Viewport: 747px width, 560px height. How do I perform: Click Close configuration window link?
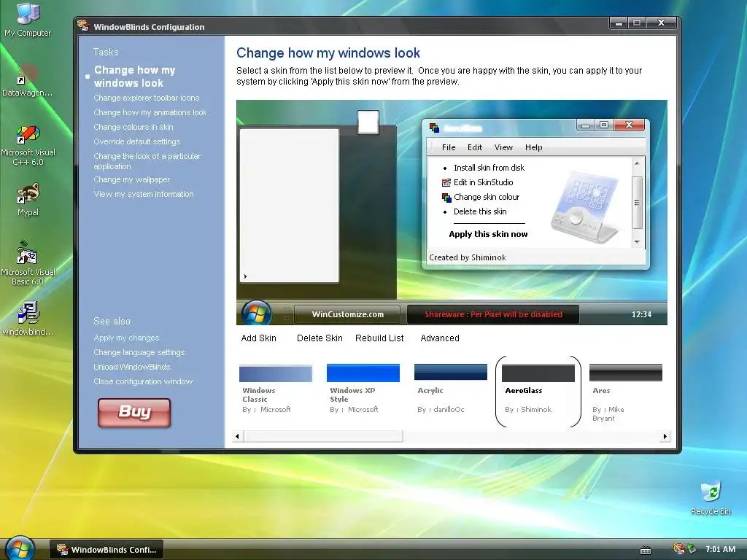coord(143,381)
